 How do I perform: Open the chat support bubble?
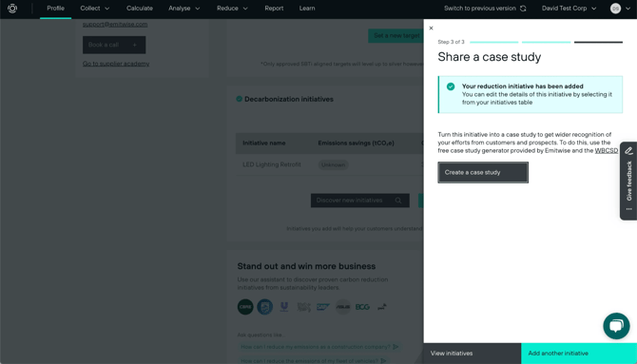[x=616, y=326]
